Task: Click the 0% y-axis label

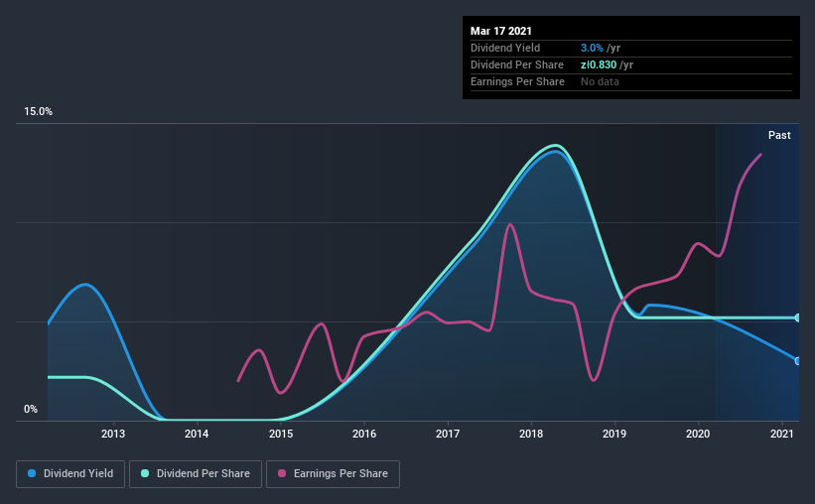Action: point(31,410)
